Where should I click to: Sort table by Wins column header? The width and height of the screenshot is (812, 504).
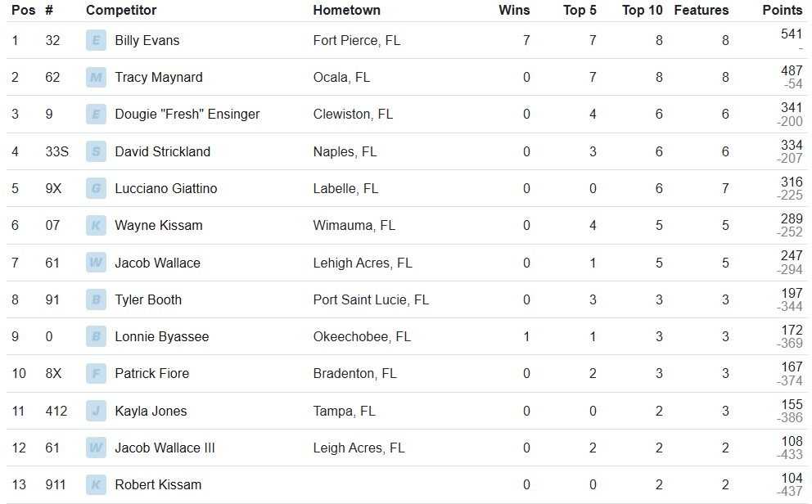[514, 11]
